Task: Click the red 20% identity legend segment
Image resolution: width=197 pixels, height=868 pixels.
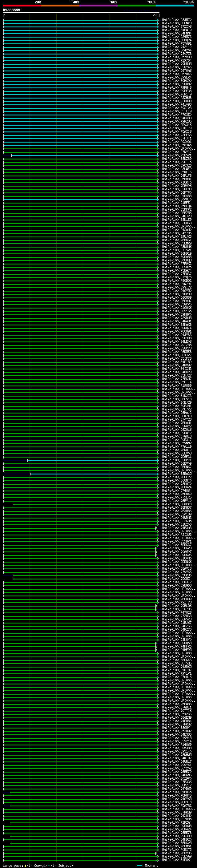Action: [22, 6]
